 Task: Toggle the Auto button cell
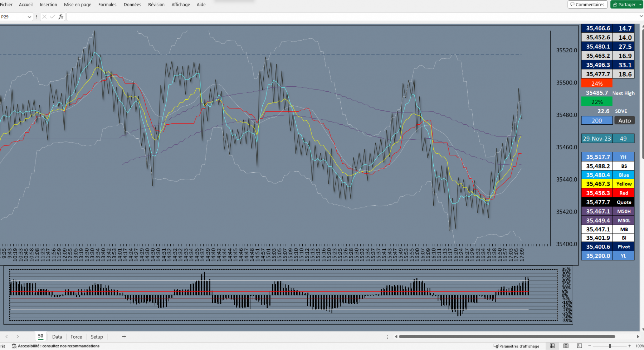(625, 121)
